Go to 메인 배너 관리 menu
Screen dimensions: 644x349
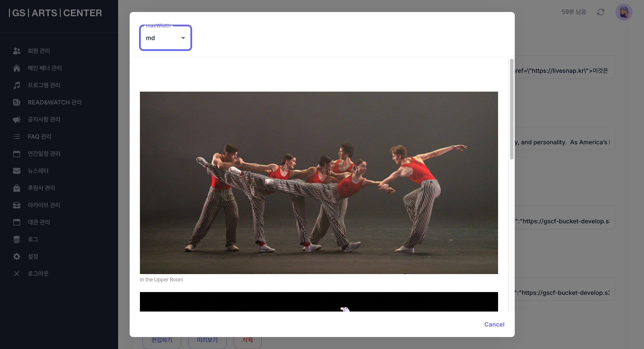pyautogui.click(x=45, y=68)
